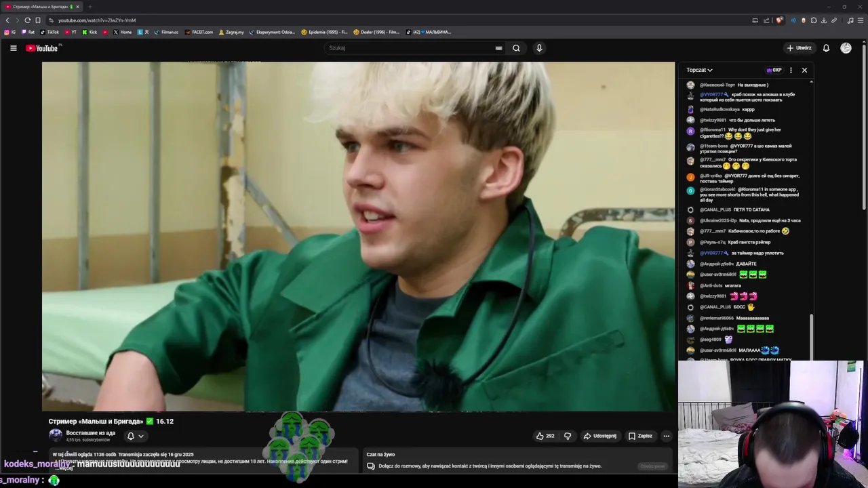
Task: Open Восставшие из ада channel name link
Action: click(91, 433)
